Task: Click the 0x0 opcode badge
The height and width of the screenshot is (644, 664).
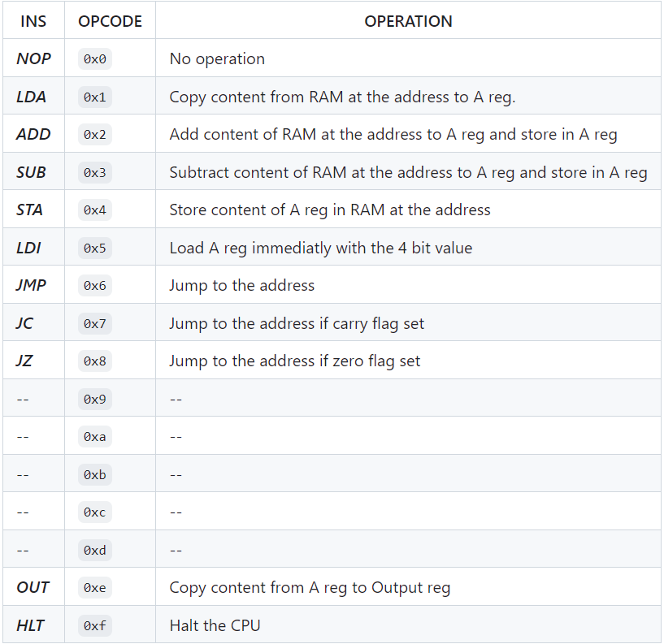Action: point(95,58)
